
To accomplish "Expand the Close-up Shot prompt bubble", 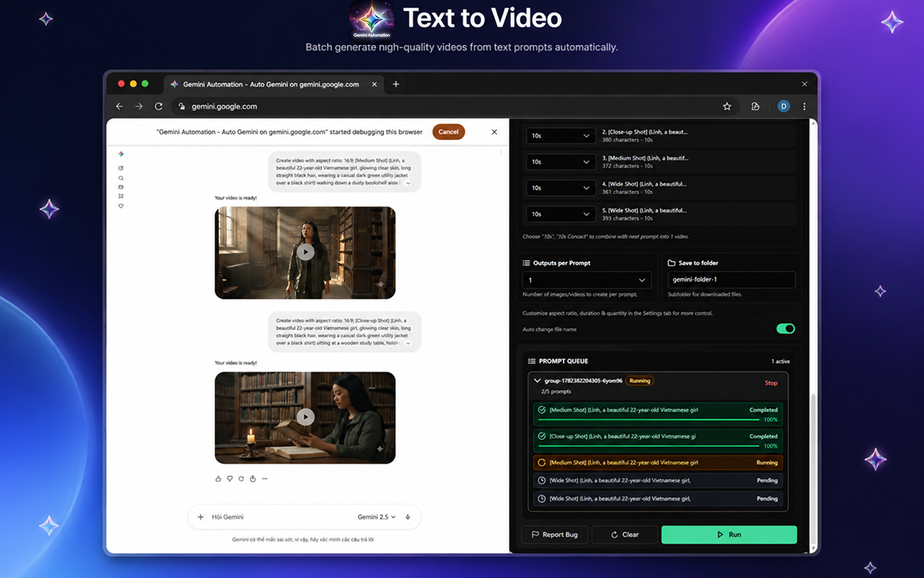I will (x=408, y=343).
